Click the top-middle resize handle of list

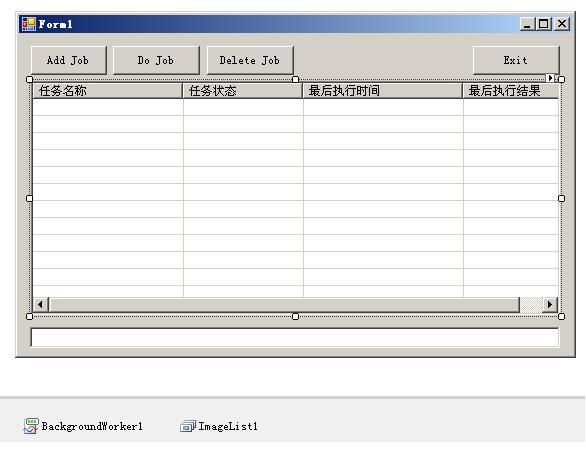tap(295, 79)
